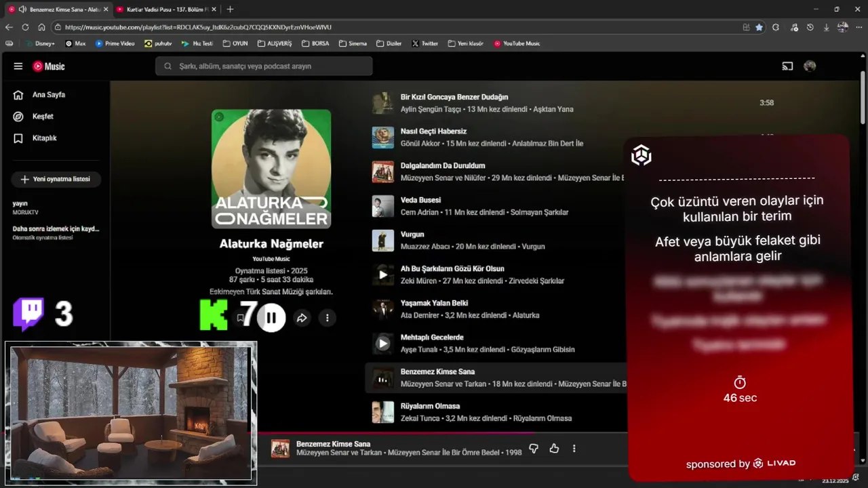Click Benzemez Kimse Sana now-playing row thumbnail
This screenshot has width=868, height=488.
click(383, 378)
